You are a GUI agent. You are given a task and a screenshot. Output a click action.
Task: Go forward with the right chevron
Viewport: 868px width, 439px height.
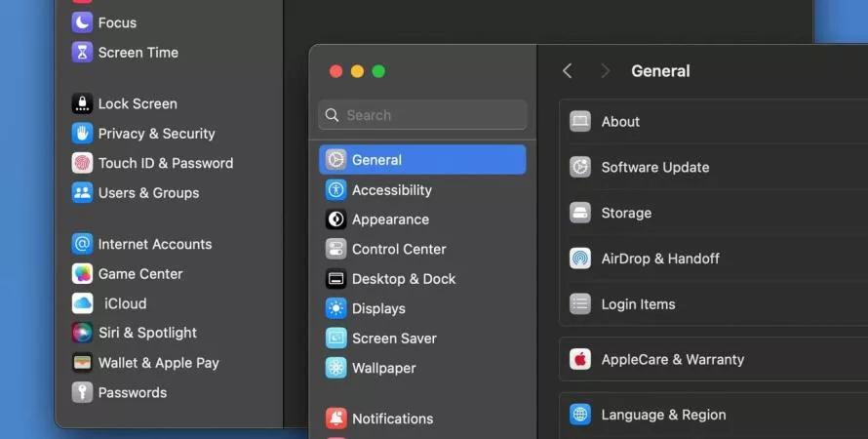tap(605, 71)
